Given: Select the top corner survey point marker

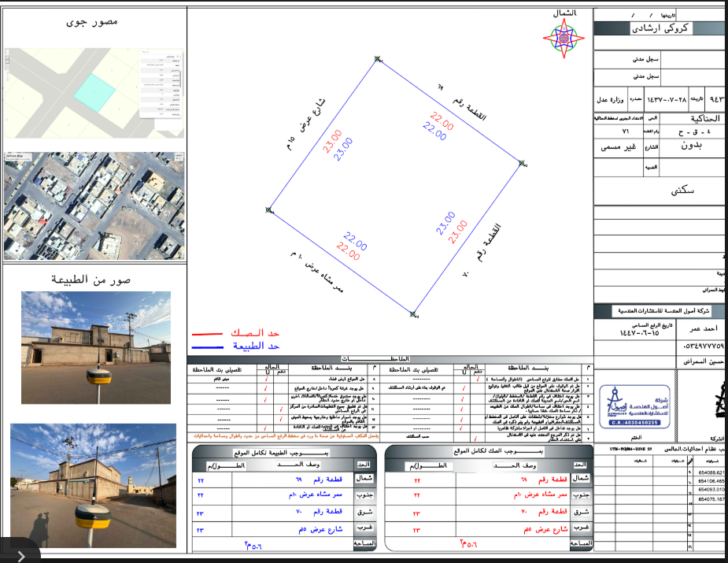Looking at the screenshot, I should [x=378, y=59].
